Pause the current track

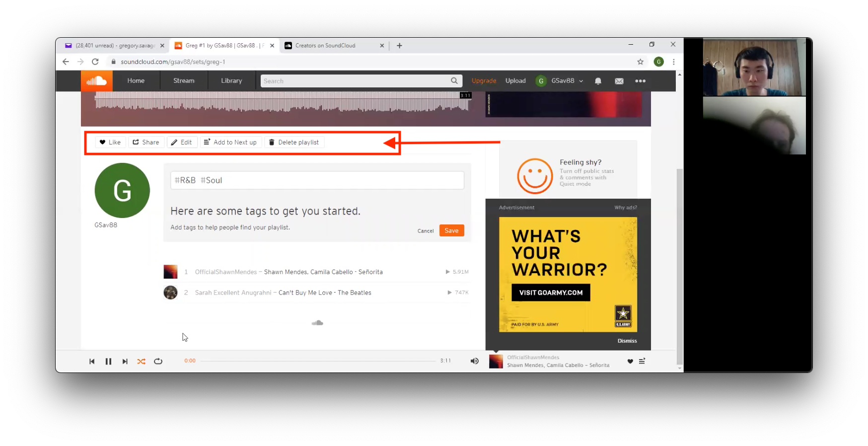[x=108, y=362]
